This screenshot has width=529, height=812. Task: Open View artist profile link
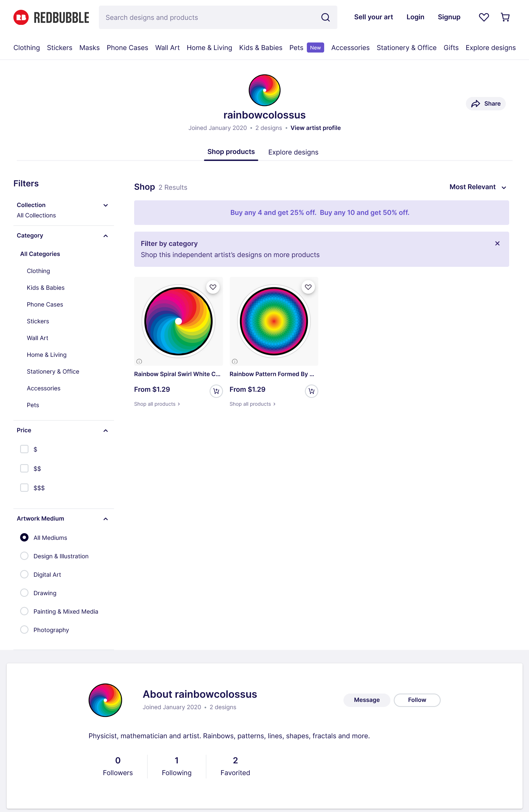coord(315,128)
